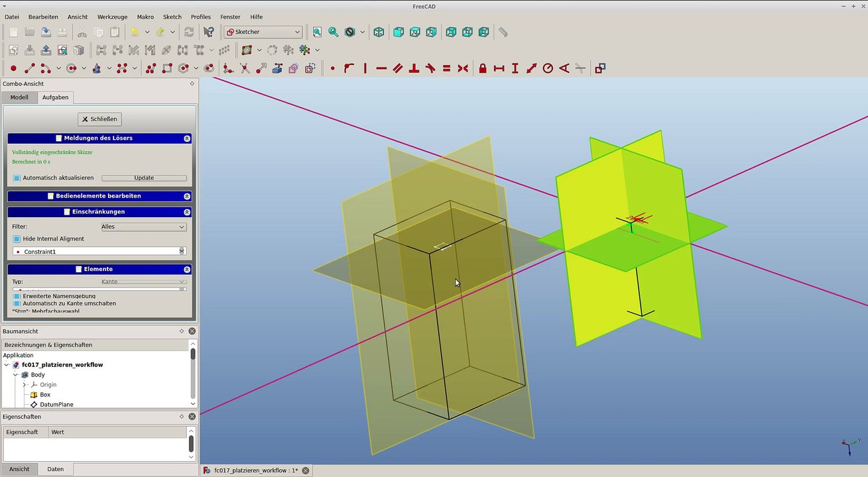Click the Eigenschaften panel vertical scrollbar

[x=191, y=443]
